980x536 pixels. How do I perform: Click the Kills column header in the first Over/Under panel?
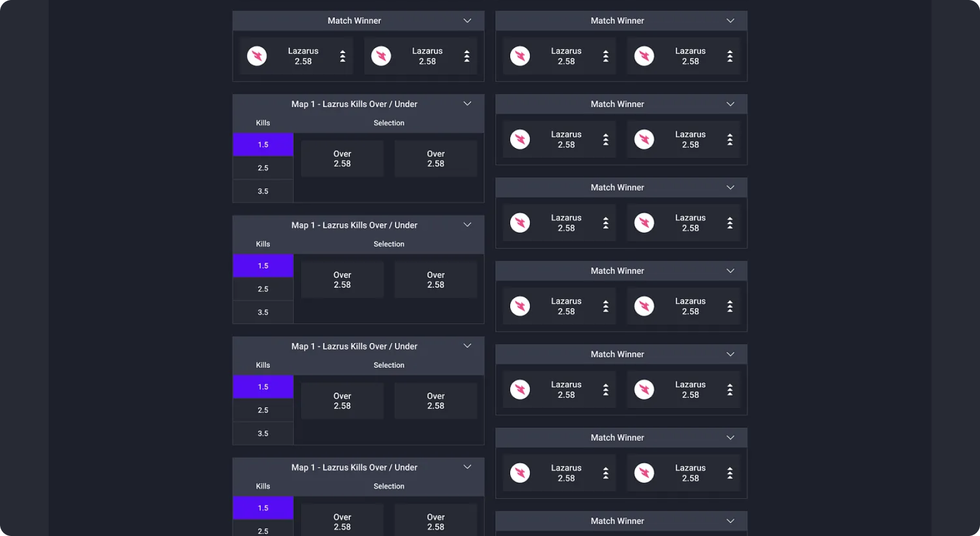(263, 122)
